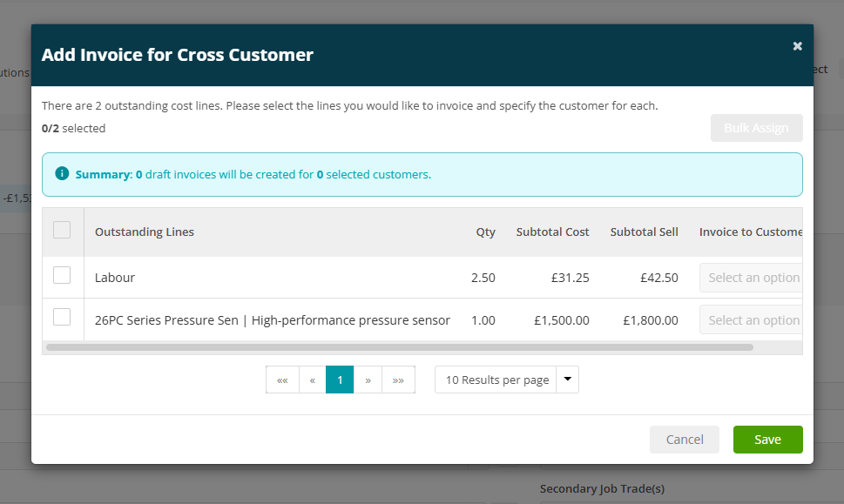Click the info icon in the summary banner
Screen dimensions: 844x504
coord(62,174)
